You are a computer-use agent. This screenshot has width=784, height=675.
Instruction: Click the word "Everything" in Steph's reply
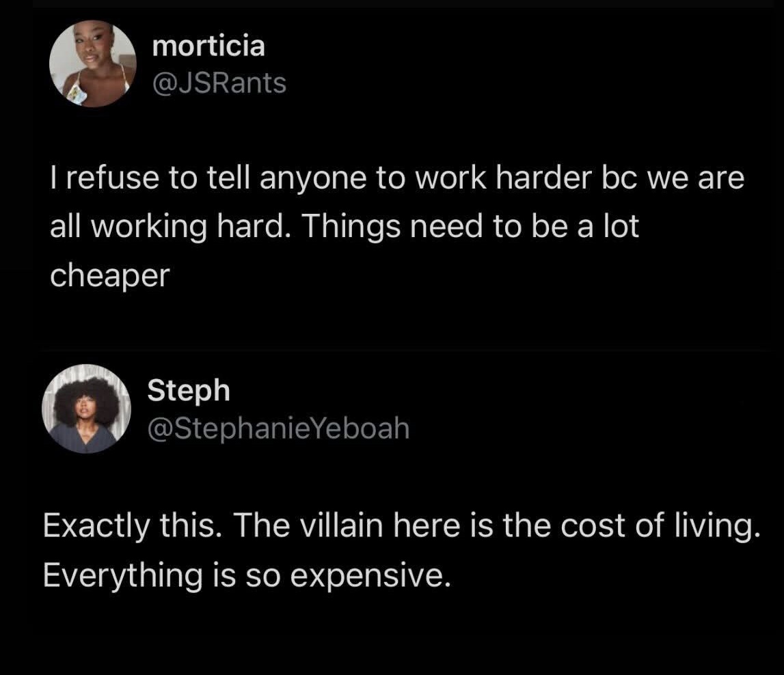[x=122, y=575]
